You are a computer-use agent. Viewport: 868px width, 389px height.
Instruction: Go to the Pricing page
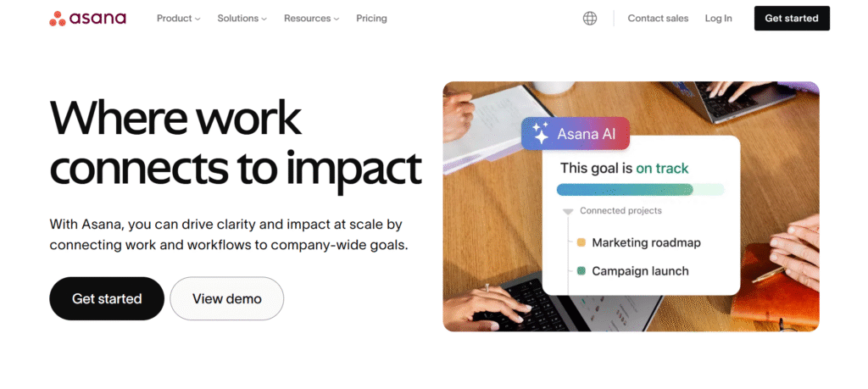pyautogui.click(x=371, y=18)
